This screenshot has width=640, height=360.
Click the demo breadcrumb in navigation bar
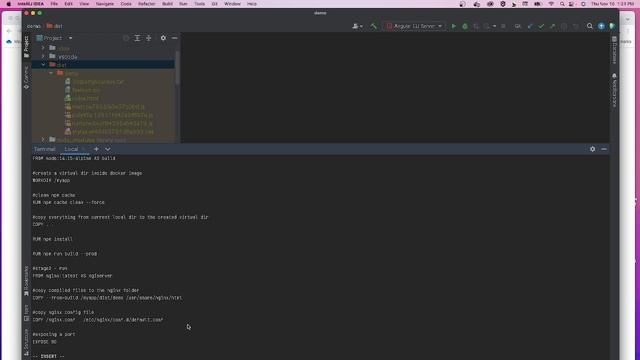click(33, 26)
